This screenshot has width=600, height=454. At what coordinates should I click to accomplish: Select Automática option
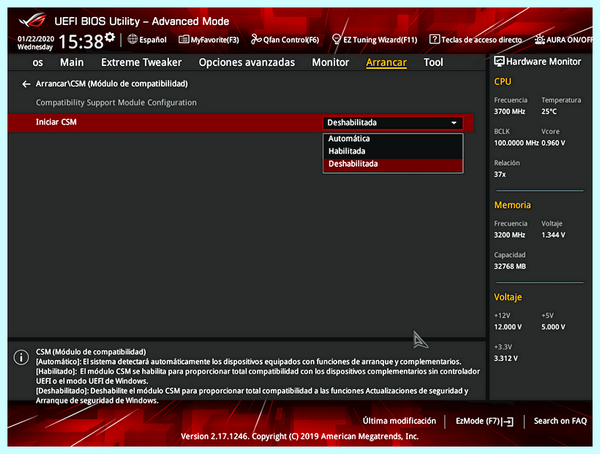(x=393, y=139)
